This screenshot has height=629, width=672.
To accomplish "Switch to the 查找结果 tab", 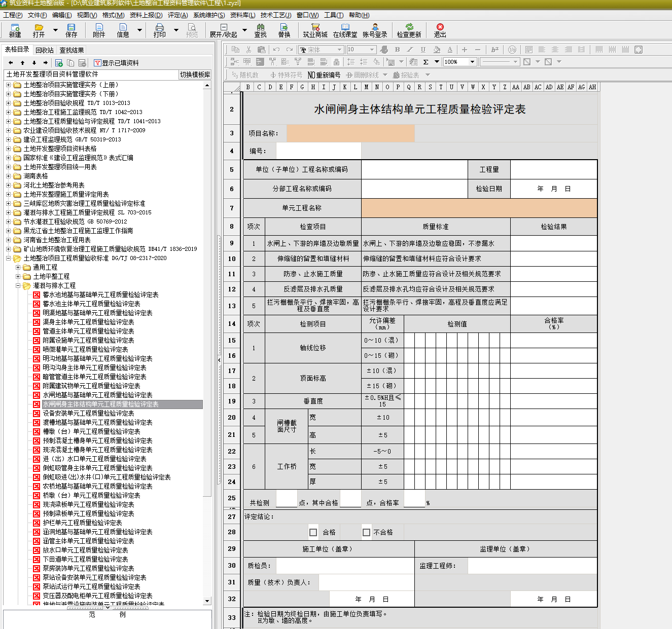I will (x=72, y=50).
